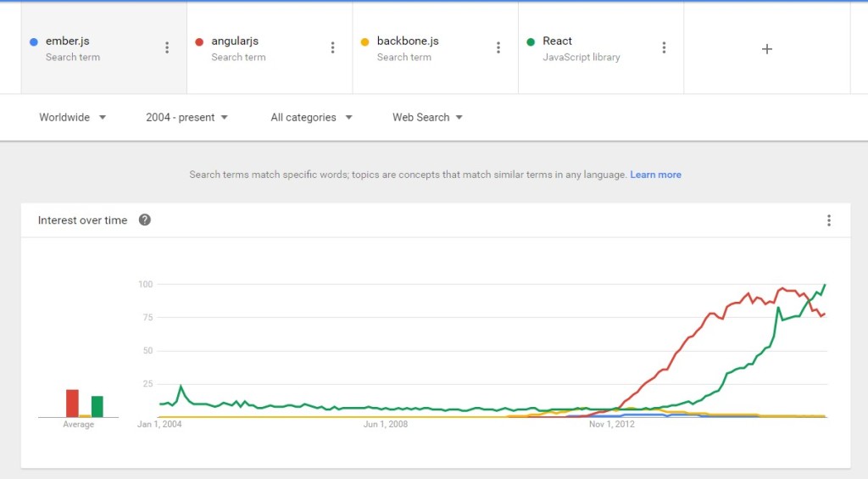Screen dimensions: 868x479
Task: Click the Jun 1, 2008 axis label
Action: point(386,424)
